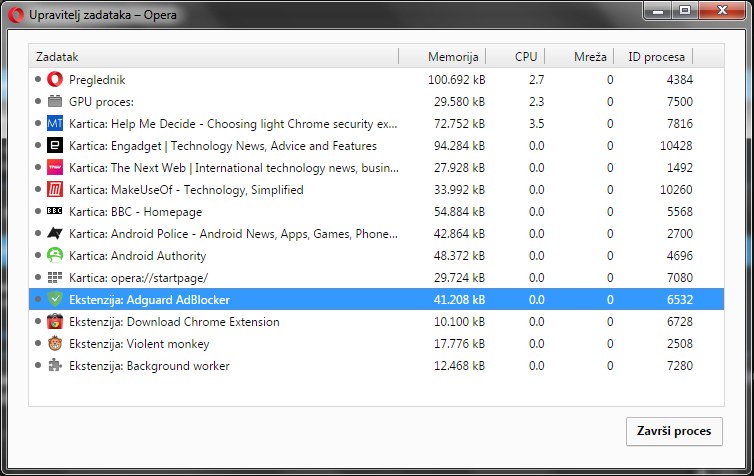Click memory value 94.284 kB

coord(459,146)
